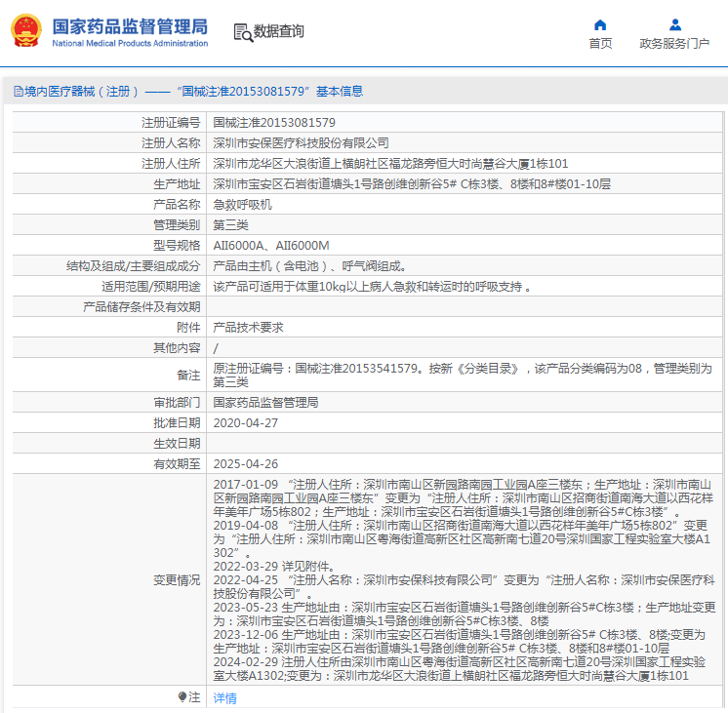Click 审批部门 value 国家药品监督管理局
The image size is (728, 713).
point(265,403)
